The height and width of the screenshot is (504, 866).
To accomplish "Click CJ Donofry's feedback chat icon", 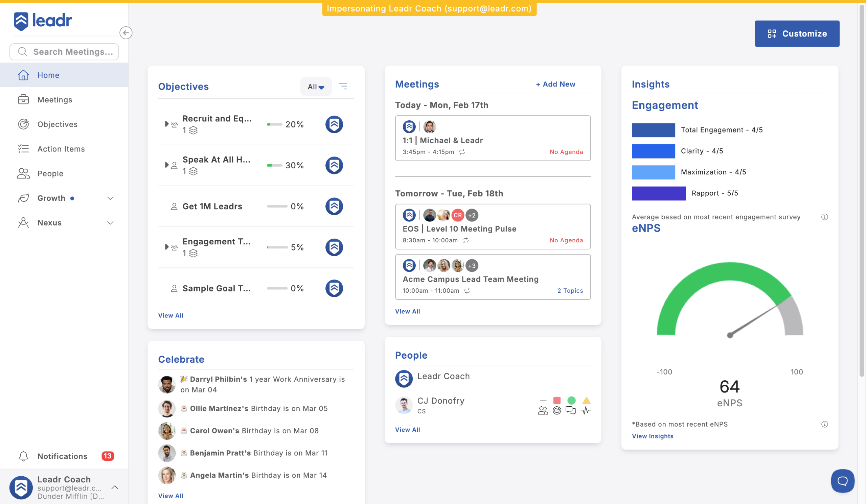I will point(571,410).
